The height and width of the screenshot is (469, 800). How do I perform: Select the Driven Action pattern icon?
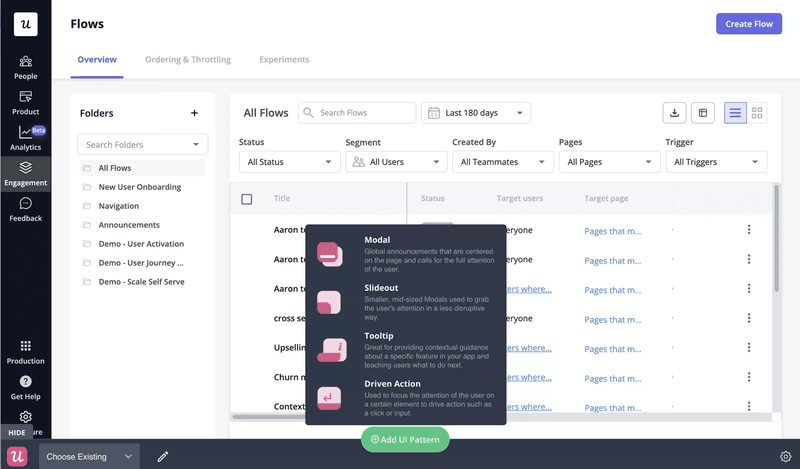tap(329, 398)
